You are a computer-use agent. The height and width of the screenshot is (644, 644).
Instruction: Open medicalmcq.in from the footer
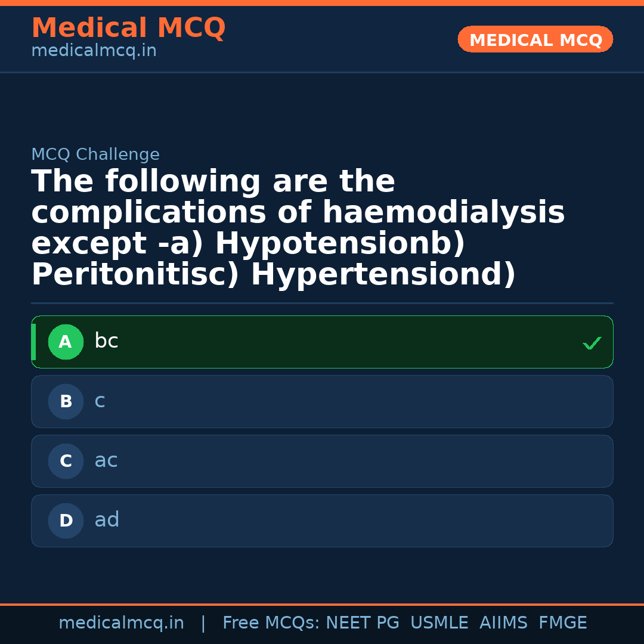(122, 622)
